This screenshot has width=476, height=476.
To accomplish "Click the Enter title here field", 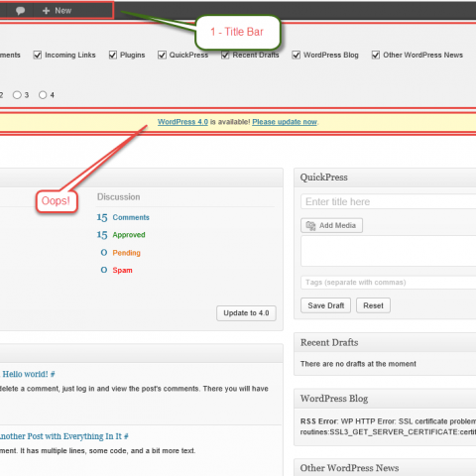I will 389,201.
